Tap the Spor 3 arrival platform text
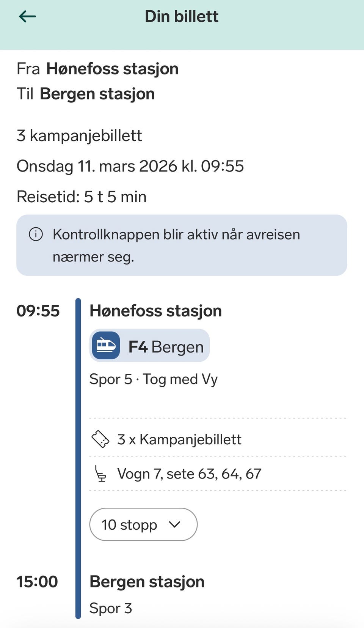This screenshot has width=364, height=628. click(x=110, y=608)
